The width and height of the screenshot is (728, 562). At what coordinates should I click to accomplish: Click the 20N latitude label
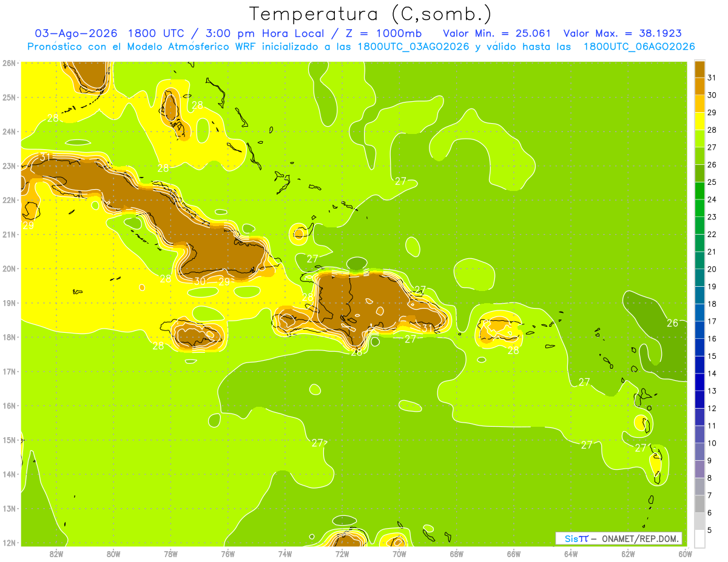[9, 269]
